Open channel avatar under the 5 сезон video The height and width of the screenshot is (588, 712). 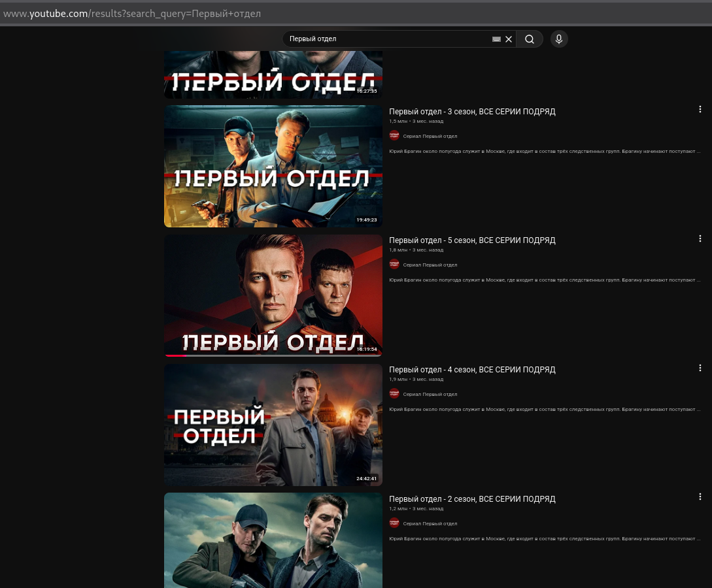394,265
